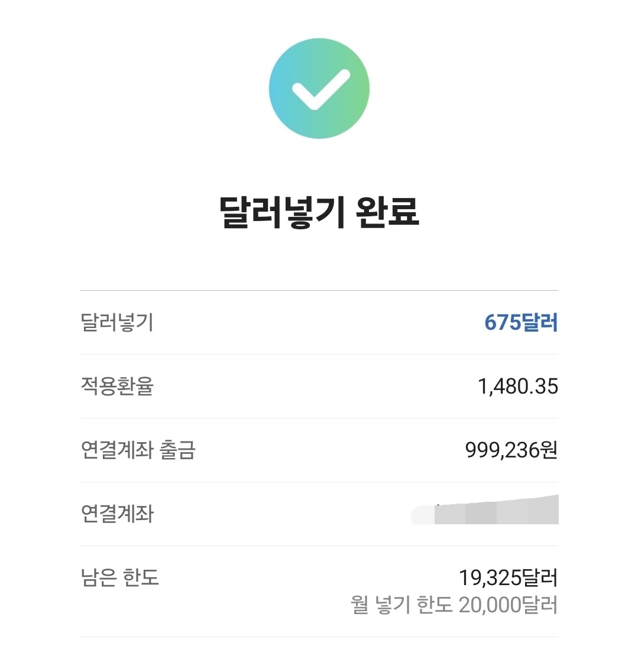Click the 연결계좌 row label

(x=117, y=514)
